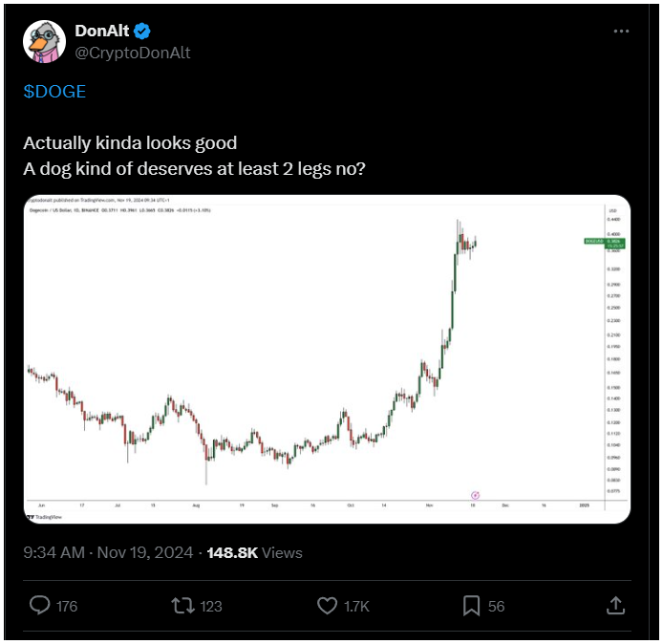The height and width of the screenshot is (644, 663).
Task: Open the @CryptoDonAlt handle
Action: [x=133, y=53]
